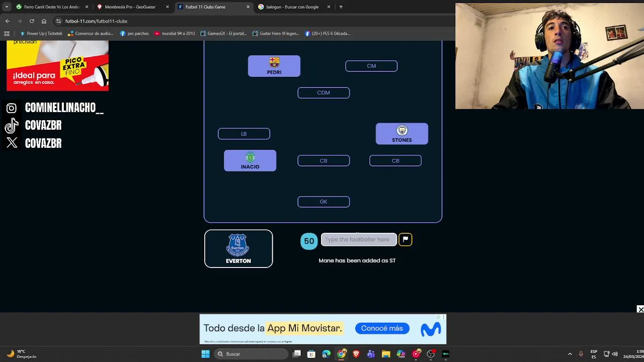Image resolution: width=644 pixels, height=362 pixels.
Task: Close the Movistar ad with X
Action: [640, 309]
